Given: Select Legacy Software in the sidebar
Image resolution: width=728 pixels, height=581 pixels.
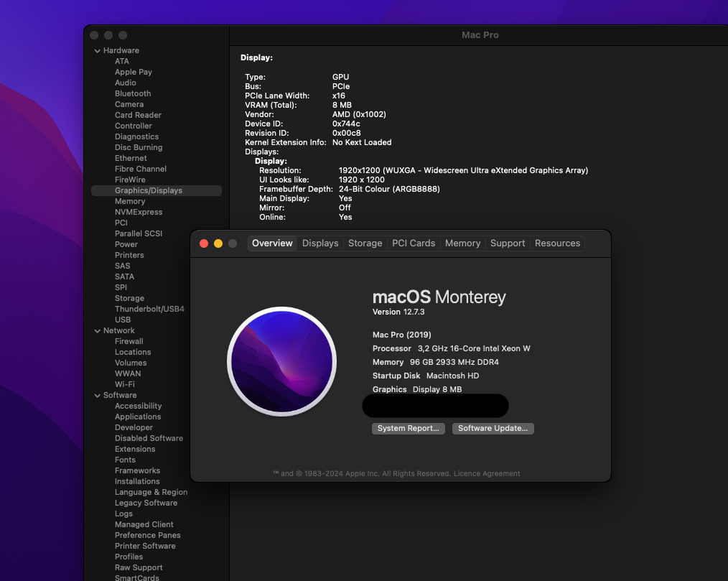Looking at the screenshot, I should [x=146, y=503].
